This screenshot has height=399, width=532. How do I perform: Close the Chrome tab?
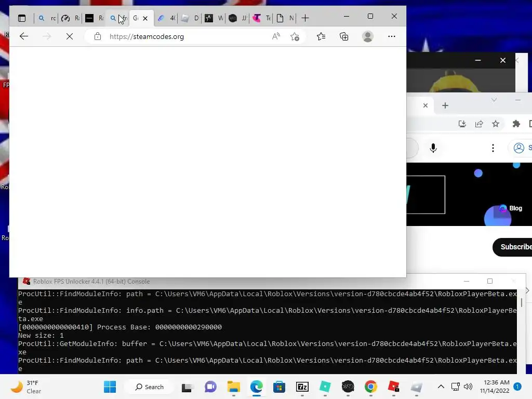tap(425, 105)
